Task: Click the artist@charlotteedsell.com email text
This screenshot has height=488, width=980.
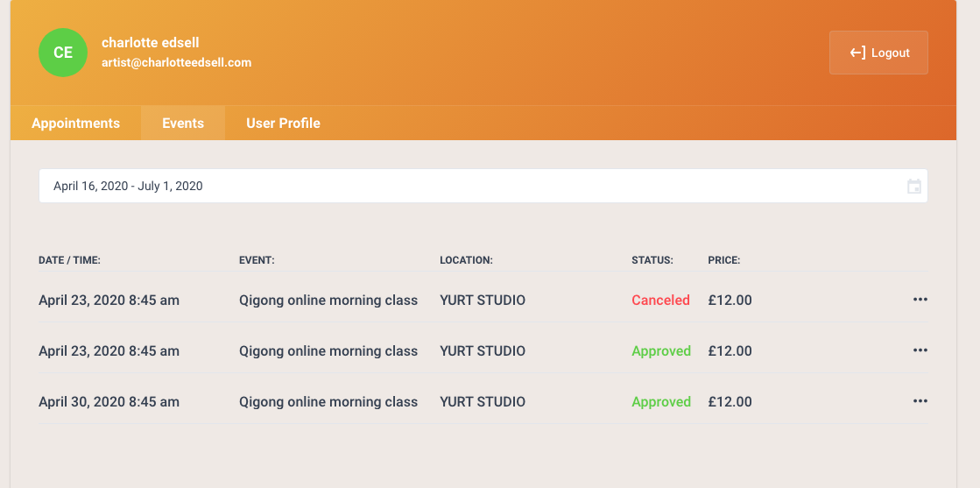Action: 177,62
